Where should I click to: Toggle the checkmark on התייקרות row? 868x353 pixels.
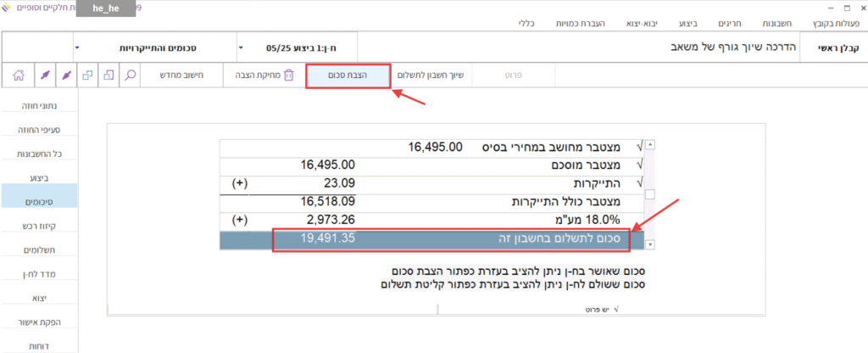tap(639, 182)
